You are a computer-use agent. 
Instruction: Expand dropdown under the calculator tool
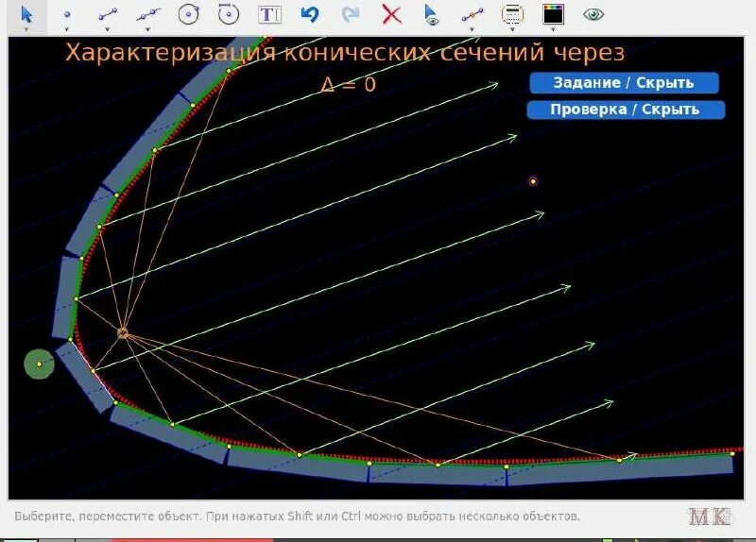512,30
